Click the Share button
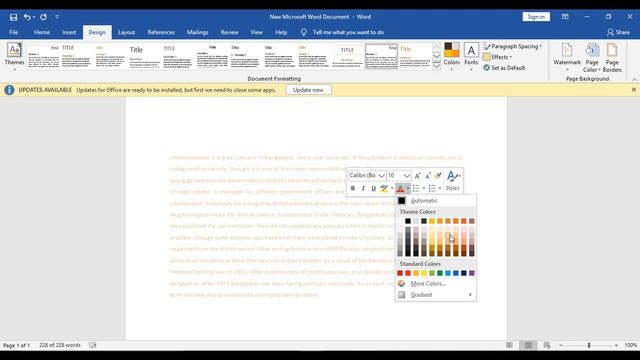The width and height of the screenshot is (640, 360). [x=618, y=32]
